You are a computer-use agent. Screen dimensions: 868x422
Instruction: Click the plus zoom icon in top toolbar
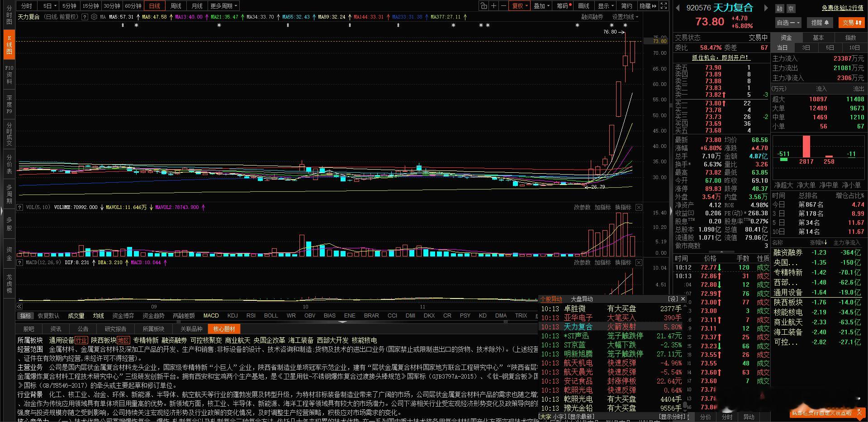click(x=493, y=6)
